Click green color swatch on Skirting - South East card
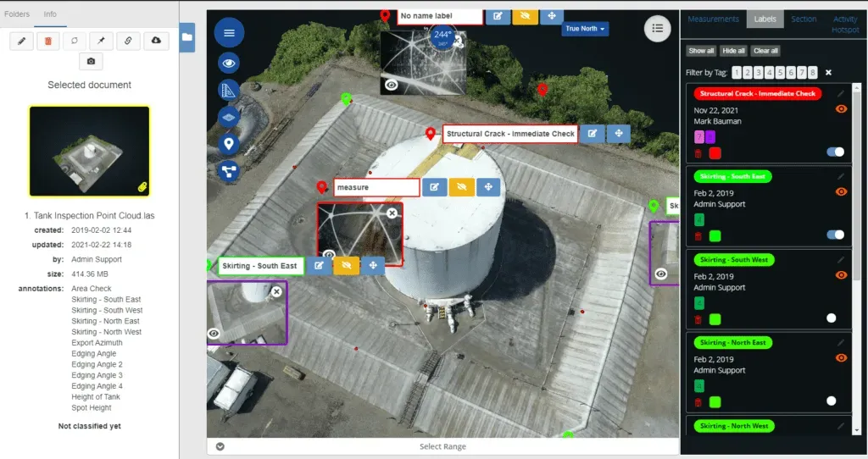 pos(715,236)
